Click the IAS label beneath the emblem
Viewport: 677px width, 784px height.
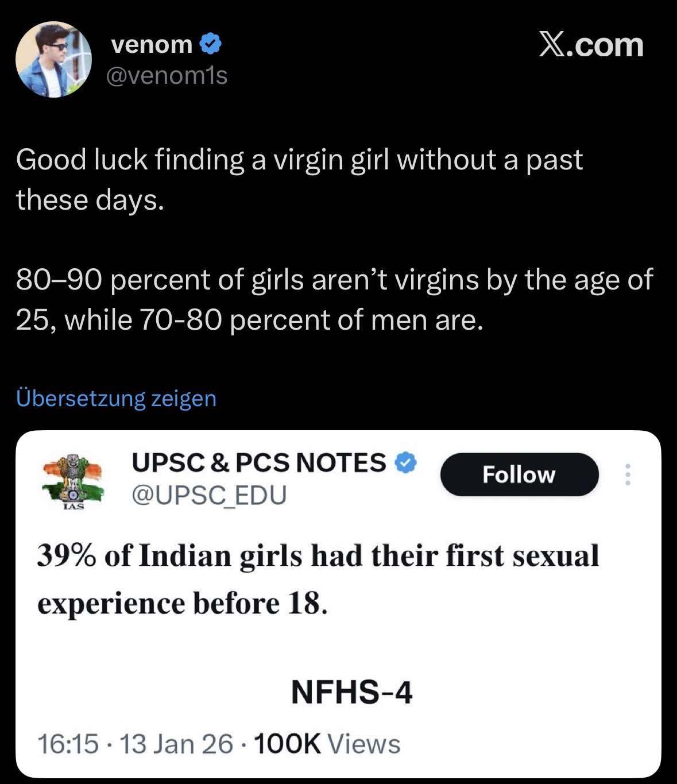pos(74,506)
